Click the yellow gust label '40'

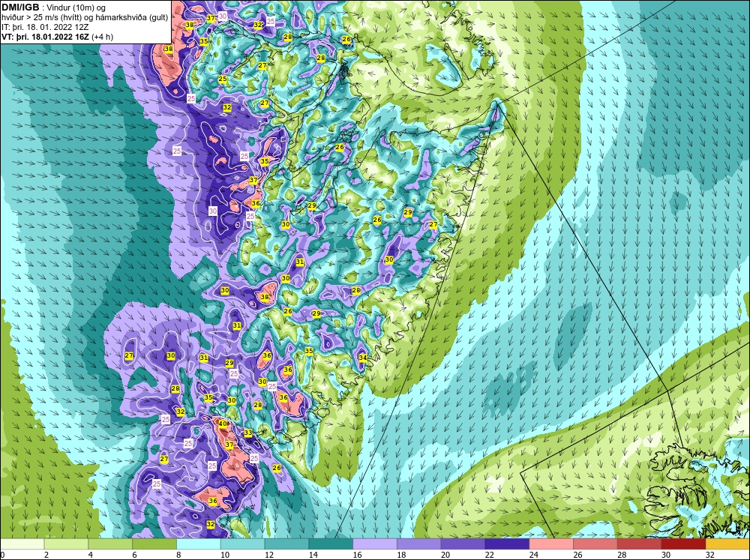coord(223,424)
